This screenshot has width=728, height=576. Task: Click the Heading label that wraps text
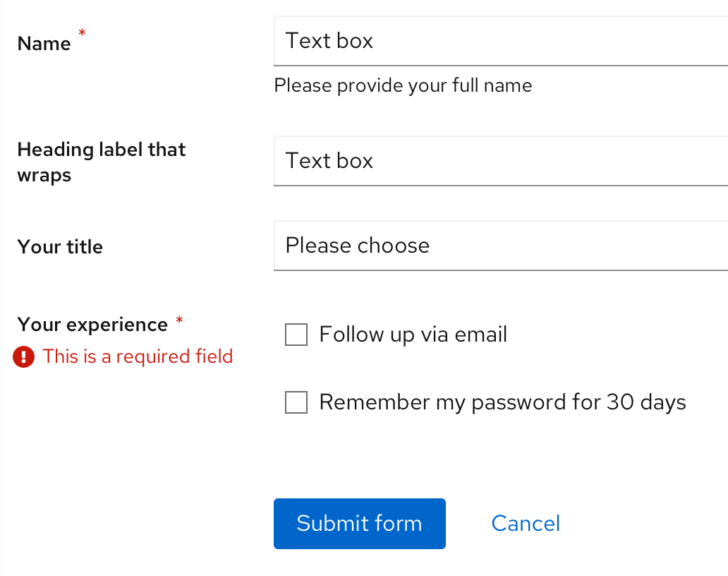coord(101,162)
